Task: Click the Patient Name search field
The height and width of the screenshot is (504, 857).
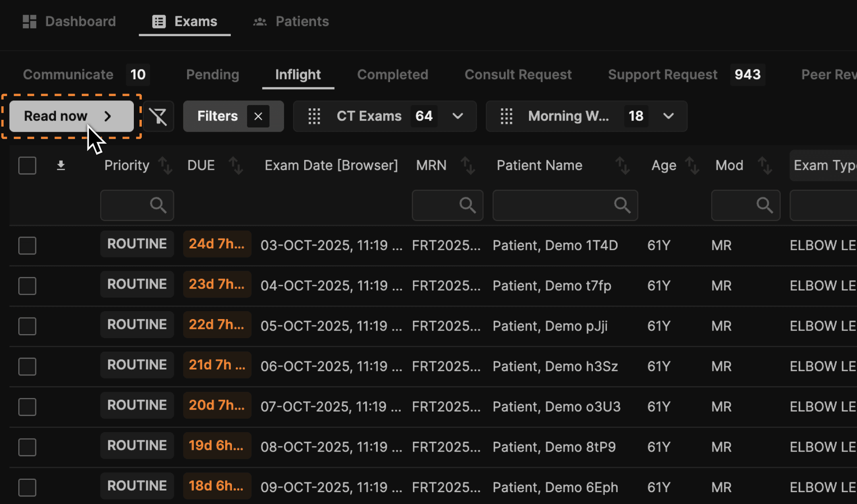Action: (x=554, y=205)
